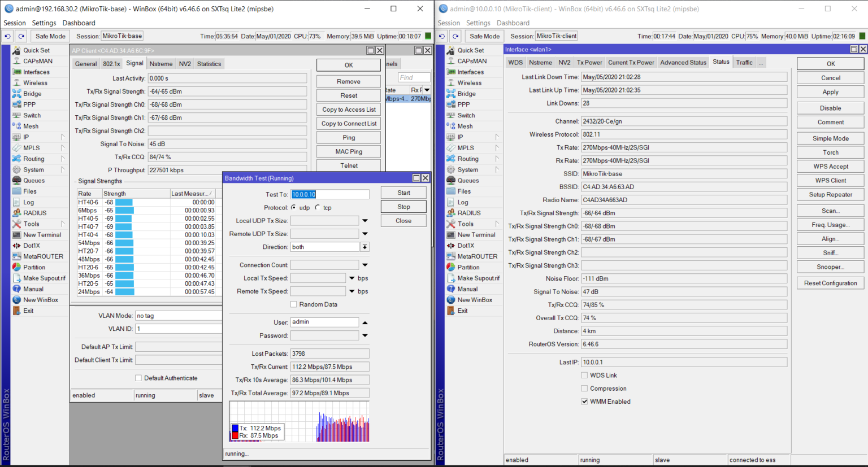The height and width of the screenshot is (467, 868).
Task: Expand Local UDP Tx Size field
Action: click(365, 221)
